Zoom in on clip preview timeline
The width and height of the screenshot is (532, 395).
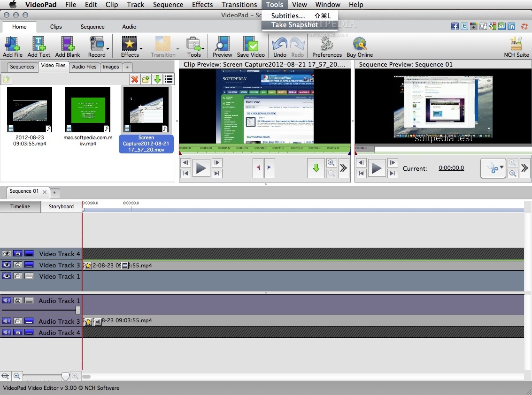point(331,163)
